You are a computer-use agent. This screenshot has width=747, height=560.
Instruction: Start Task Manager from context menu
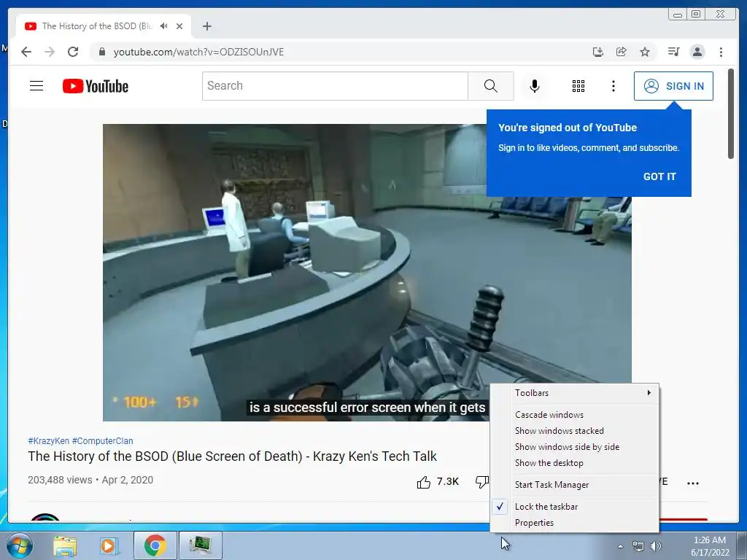click(575, 485)
